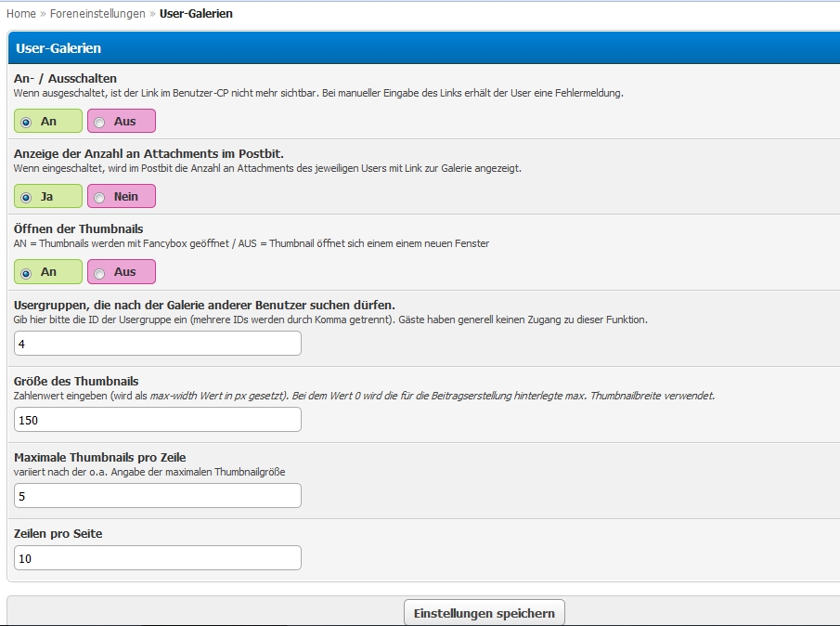
Task: Choose Nein for Attachments im Postbit
Action: click(122, 196)
